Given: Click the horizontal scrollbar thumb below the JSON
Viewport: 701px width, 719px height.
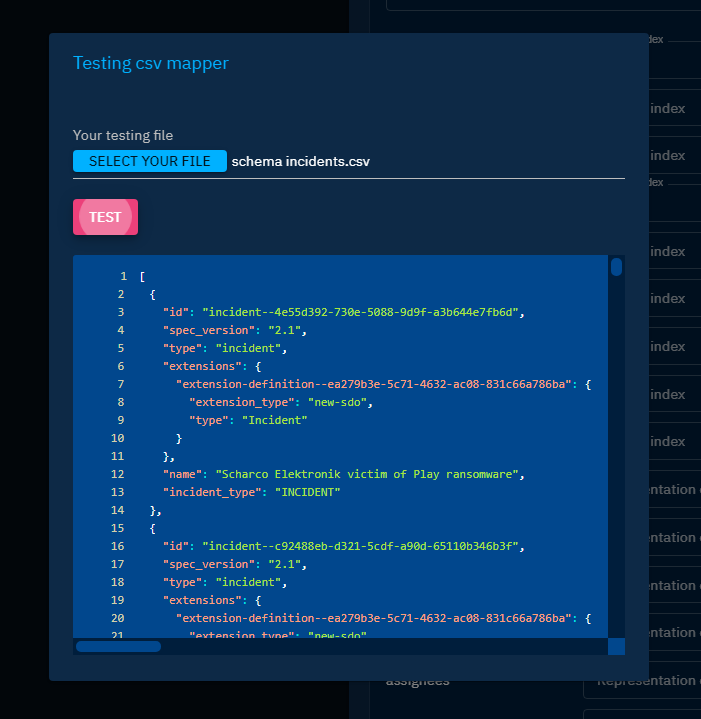Looking at the screenshot, I should pos(118,646).
